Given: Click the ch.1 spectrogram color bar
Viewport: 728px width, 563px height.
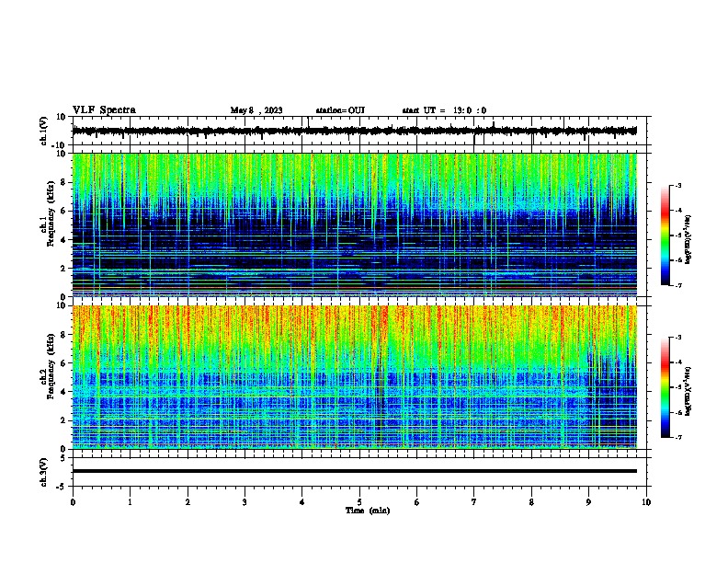Looking at the screenshot, I should click(665, 236).
